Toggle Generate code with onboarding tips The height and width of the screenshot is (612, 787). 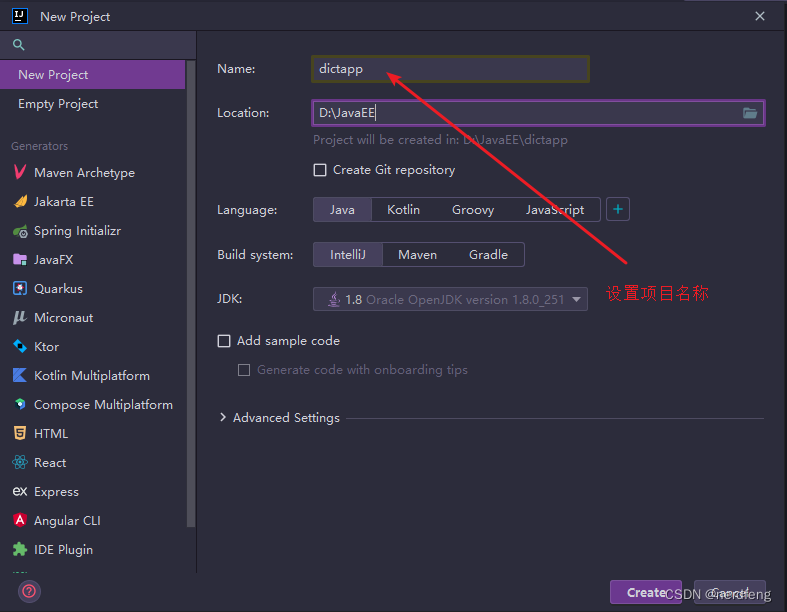click(244, 371)
